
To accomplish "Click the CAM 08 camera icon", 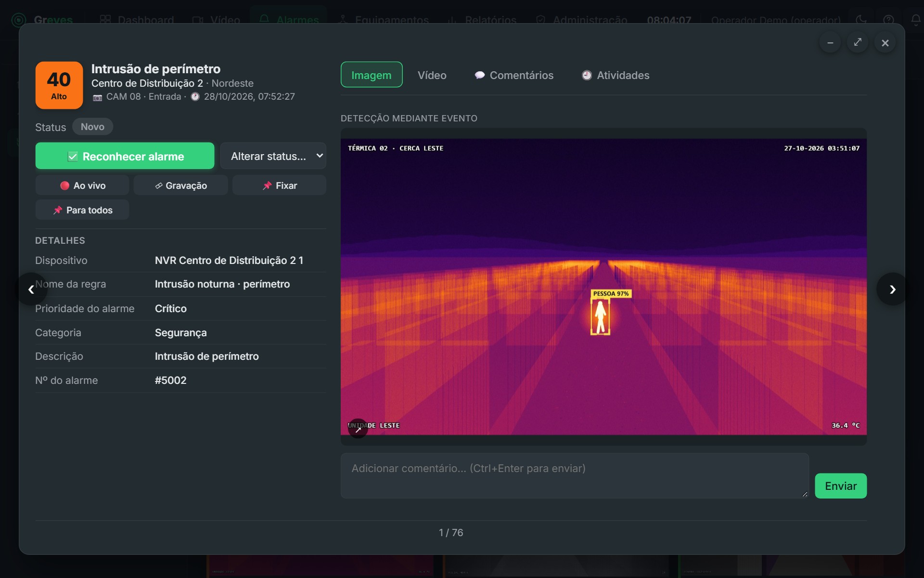I will [97, 97].
